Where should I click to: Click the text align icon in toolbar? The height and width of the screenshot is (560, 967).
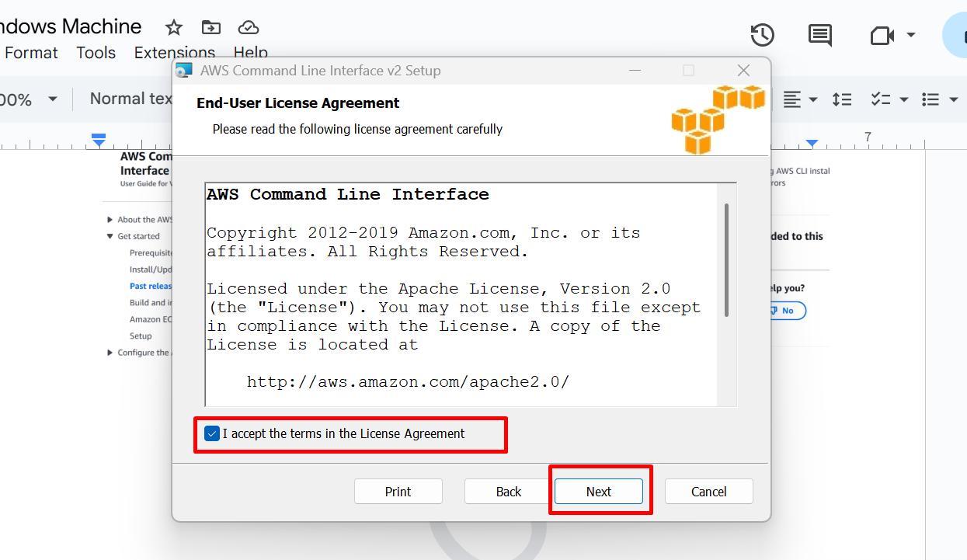[791, 99]
